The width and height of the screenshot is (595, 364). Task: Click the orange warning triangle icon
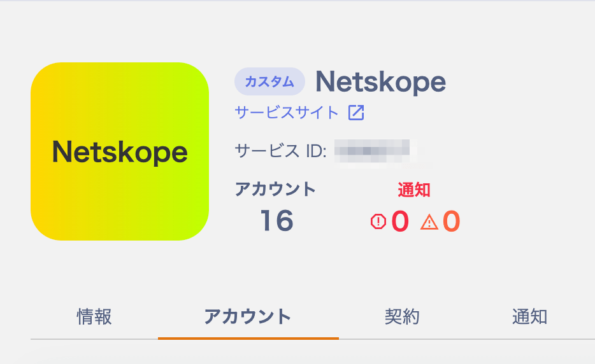(x=429, y=221)
